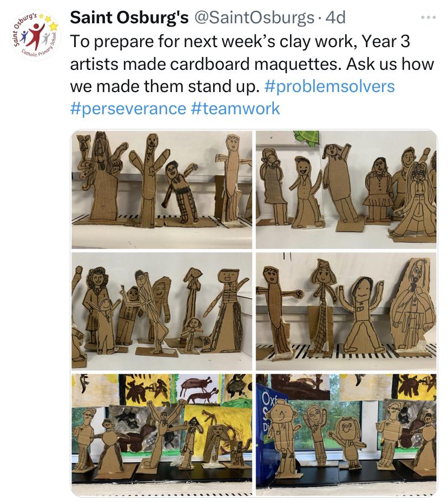Open the three-dot more options menu
The width and height of the screenshot is (448, 502).
[428, 18]
